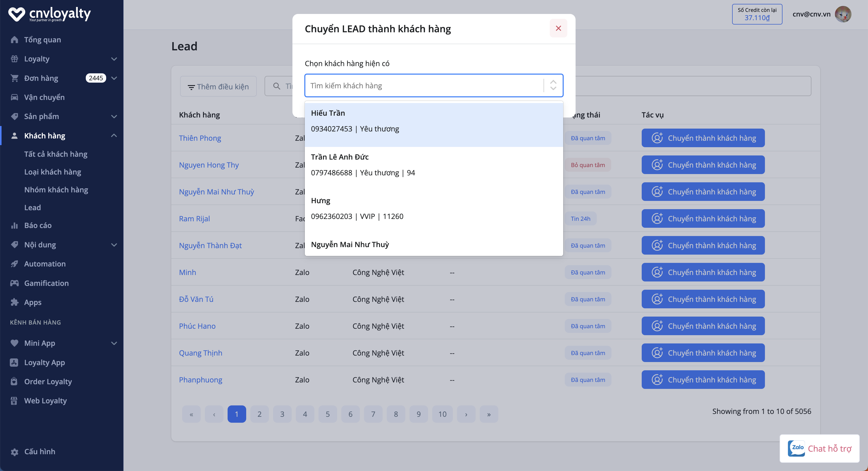Click the Vận chuyển truck icon
868x471 pixels.
14,97
